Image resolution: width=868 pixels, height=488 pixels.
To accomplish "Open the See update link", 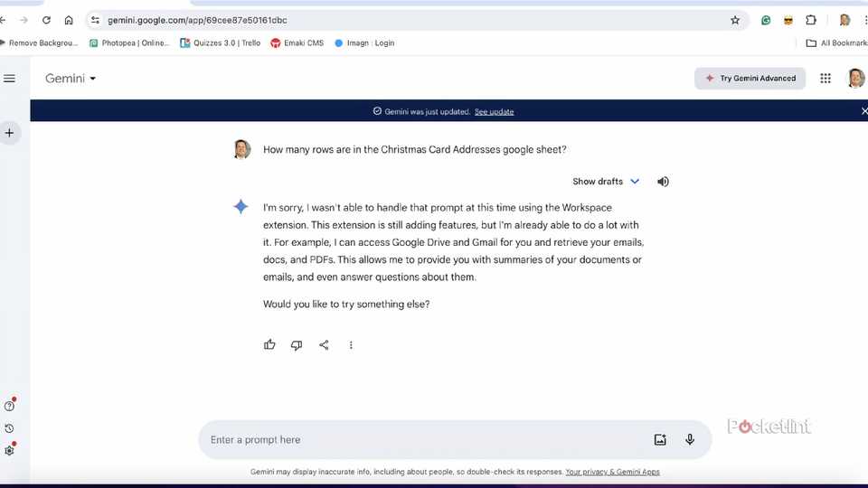I will (494, 112).
